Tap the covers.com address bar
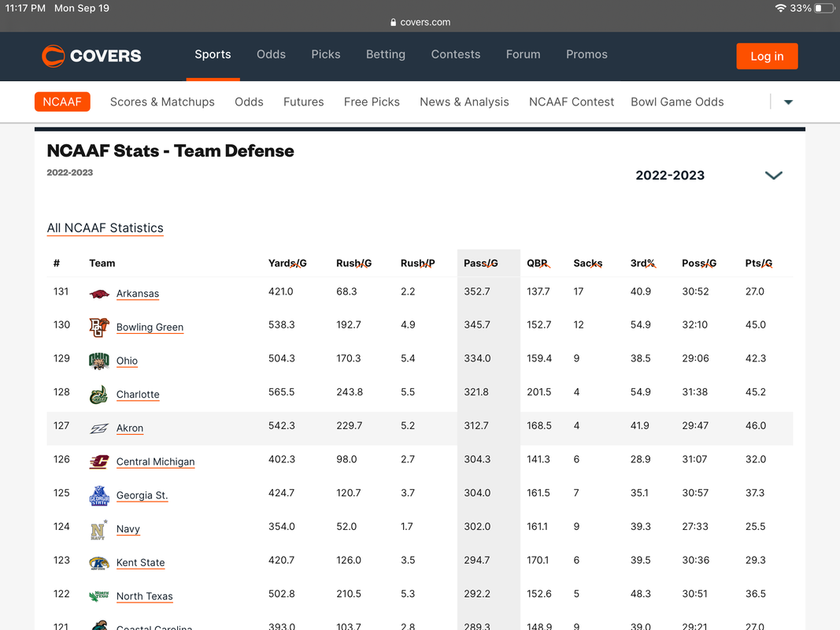The height and width of the screenshot is (630, 840). click(x=420, y=22)
